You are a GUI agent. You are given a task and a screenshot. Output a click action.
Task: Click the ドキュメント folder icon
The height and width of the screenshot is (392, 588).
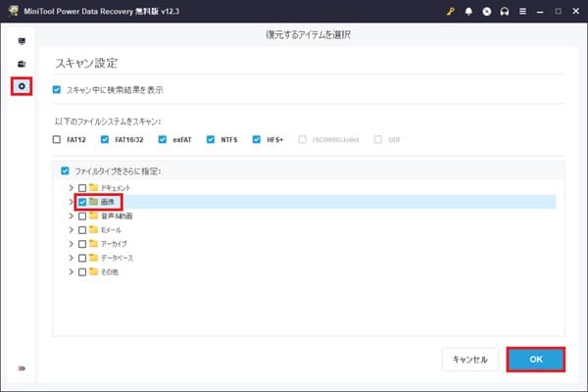[93, 187]
